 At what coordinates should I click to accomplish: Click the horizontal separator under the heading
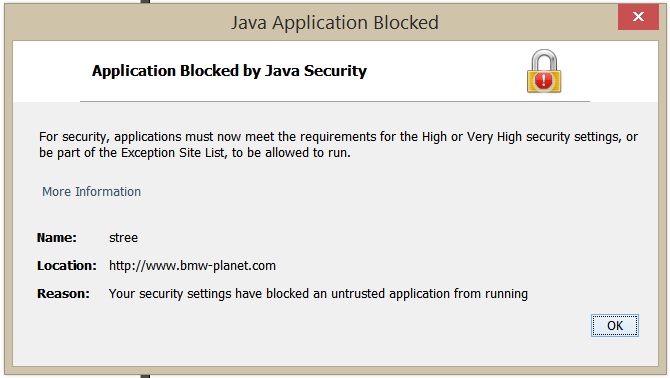335,102
